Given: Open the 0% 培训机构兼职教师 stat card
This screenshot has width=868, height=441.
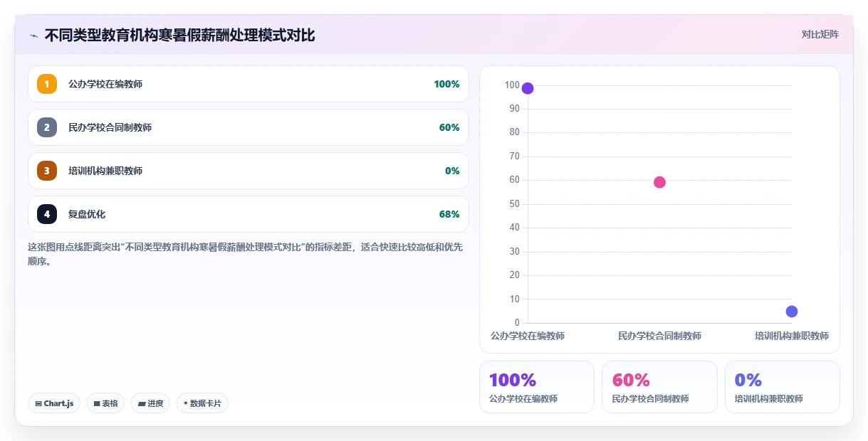Looking at the screenshot, I should point(783,387).
